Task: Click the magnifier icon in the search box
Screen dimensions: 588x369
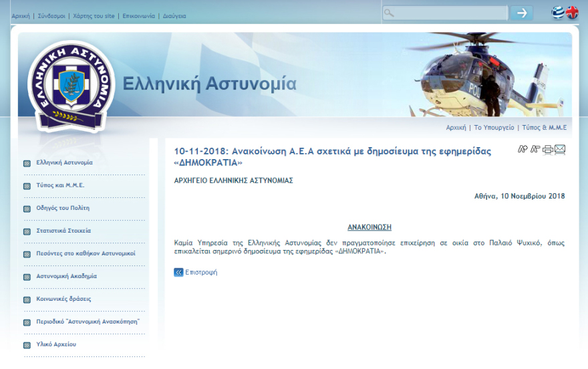Action: coord(389,13)
